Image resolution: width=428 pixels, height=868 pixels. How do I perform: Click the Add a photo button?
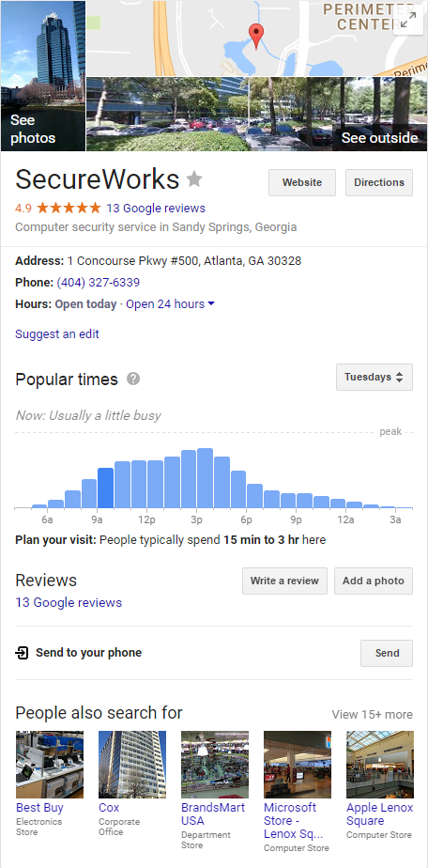(374, 581)
